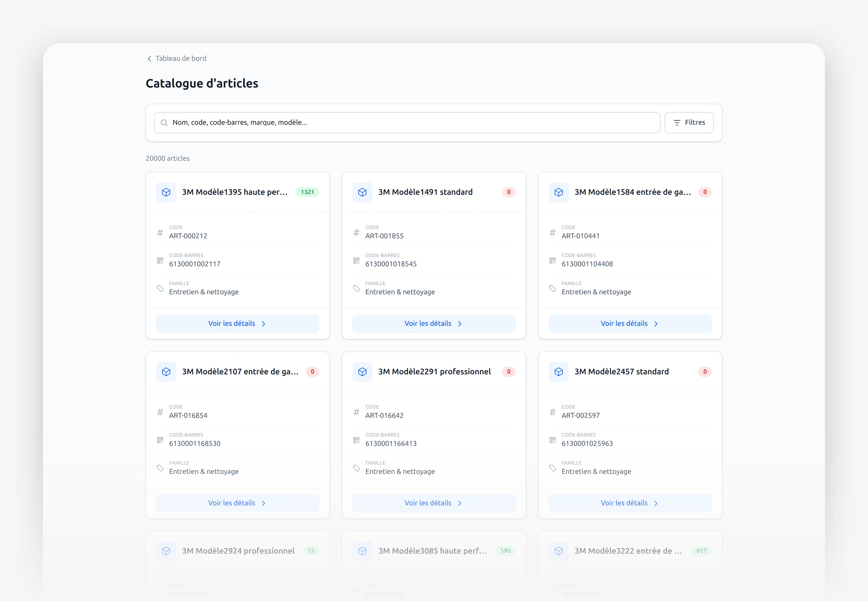Click the box icon for 3M Modèle3085

362,551
